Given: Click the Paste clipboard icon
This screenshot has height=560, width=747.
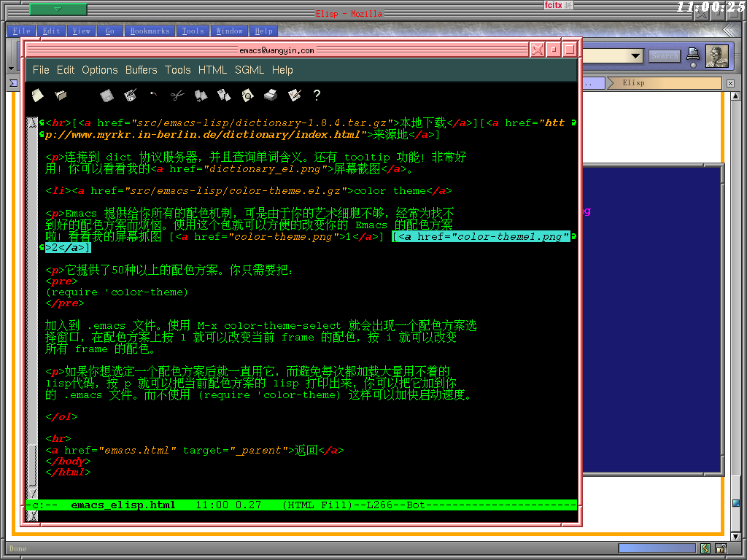Looking at the screenshot, I should 224,95.
